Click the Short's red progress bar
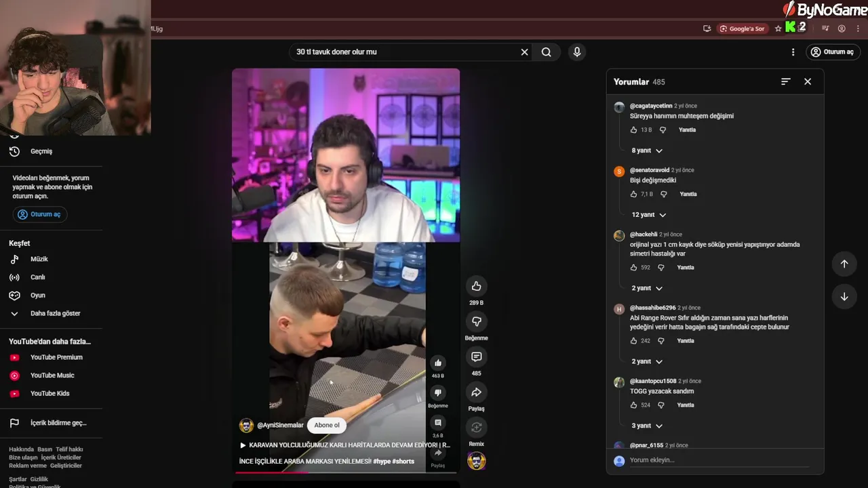 tap(346, 472)
